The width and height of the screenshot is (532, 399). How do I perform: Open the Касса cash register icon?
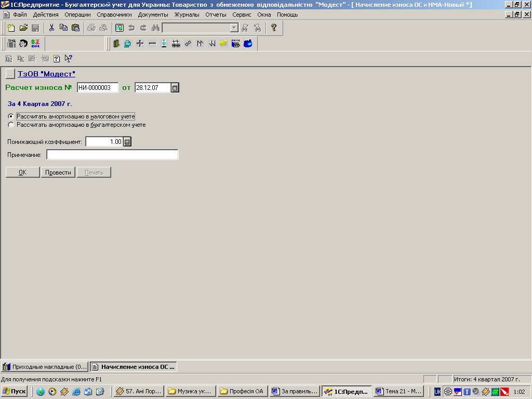(x=236, y=44)
